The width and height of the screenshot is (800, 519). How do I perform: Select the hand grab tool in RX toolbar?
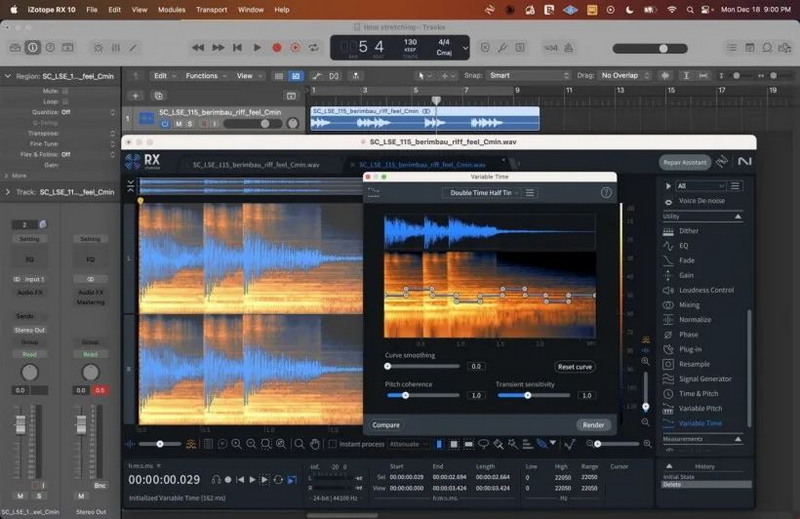(x=314, y=443)
